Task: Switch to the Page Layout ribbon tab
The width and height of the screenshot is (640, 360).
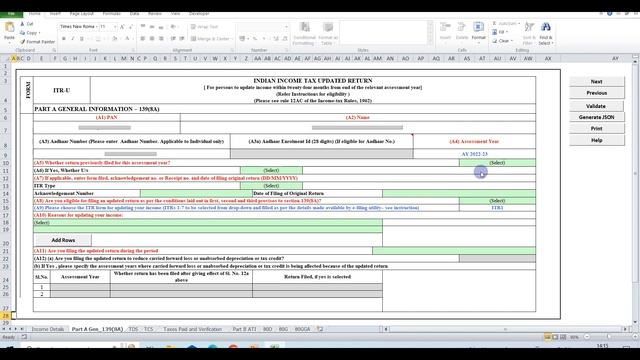Action: [82, 14]
